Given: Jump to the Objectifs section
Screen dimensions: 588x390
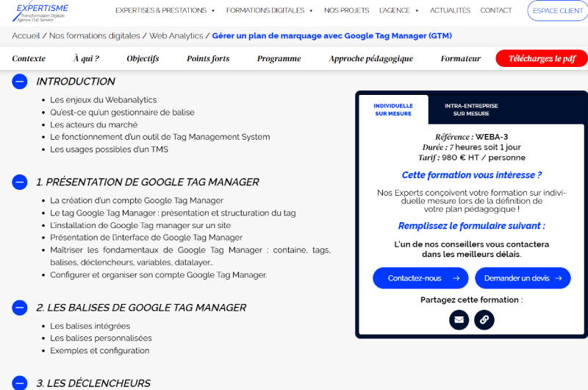Looking at the screenshot, I should point(143,59).
